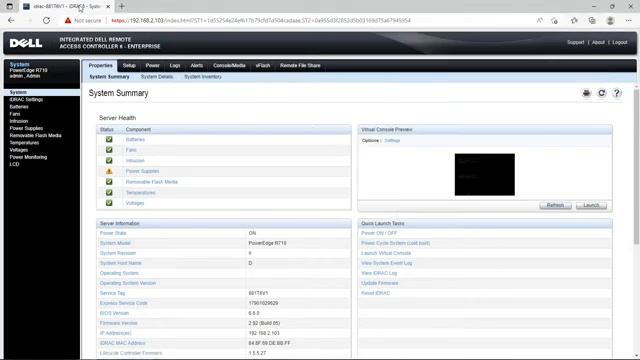Open Fans in the sidebar

(x=15, y=114)
